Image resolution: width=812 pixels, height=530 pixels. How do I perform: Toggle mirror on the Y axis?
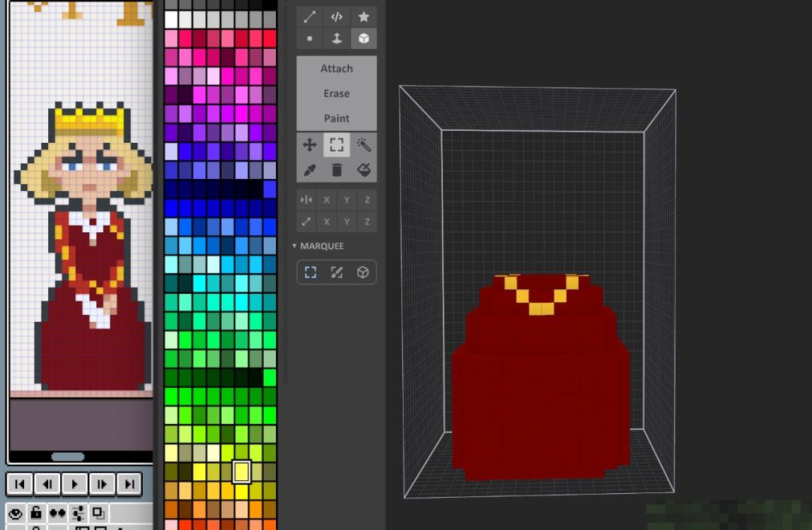347,200
